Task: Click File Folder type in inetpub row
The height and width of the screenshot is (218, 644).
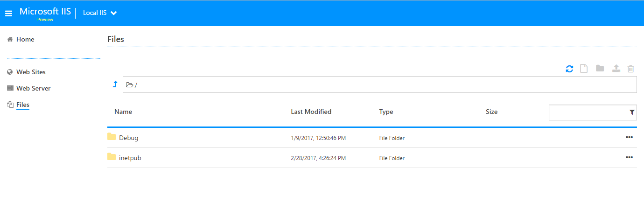Action: 392,158
